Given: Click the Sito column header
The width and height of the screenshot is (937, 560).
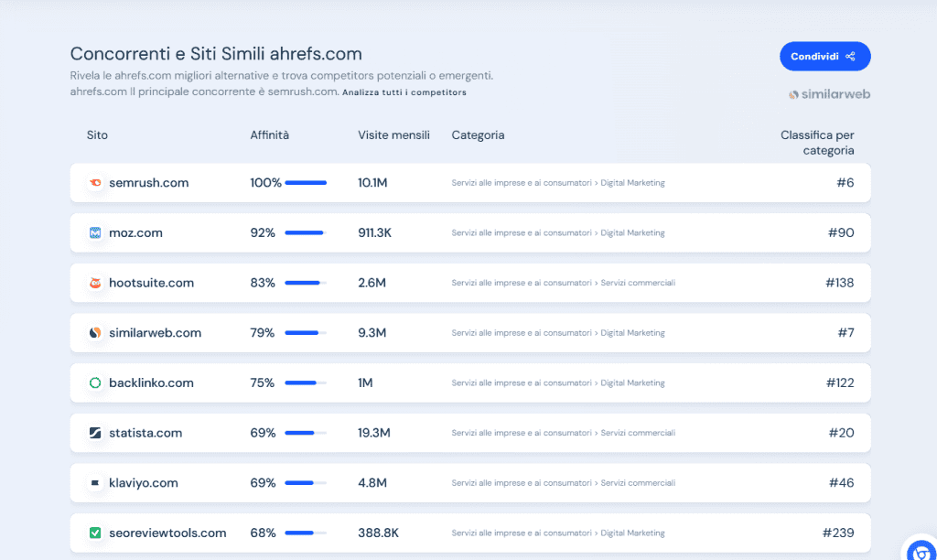Looking at the screenshot, I should click(x=97, y=135).
